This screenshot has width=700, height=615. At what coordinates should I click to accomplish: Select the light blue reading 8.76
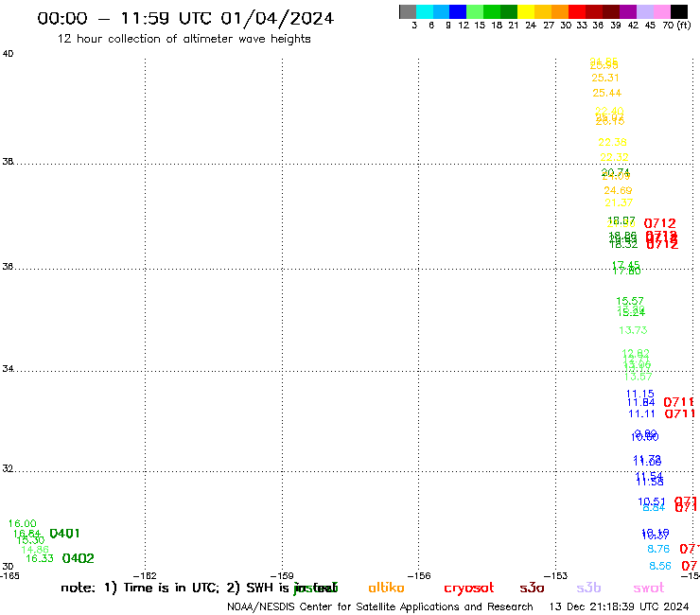(x=658, y=549)
